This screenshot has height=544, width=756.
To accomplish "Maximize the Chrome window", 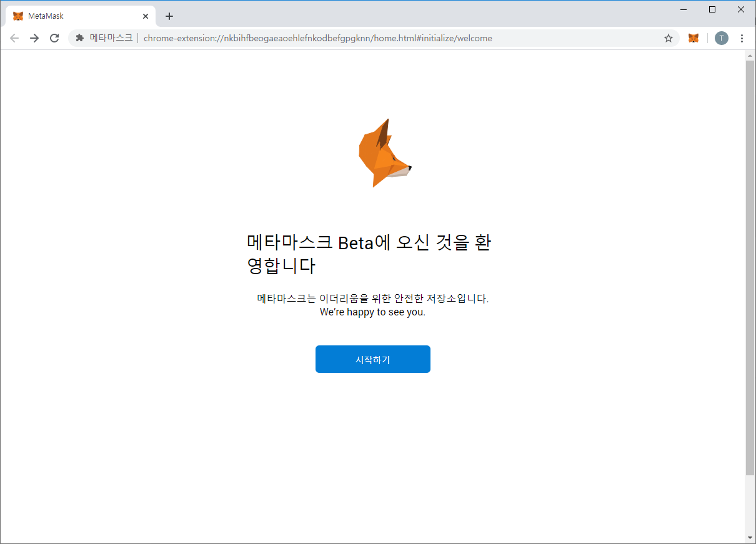I will tap(712, 9).
